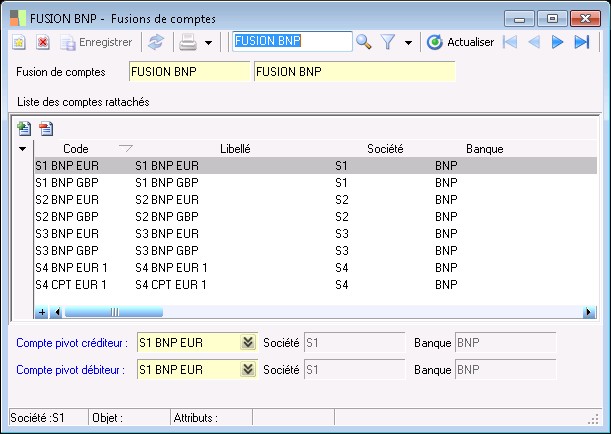Click the Société column header
This screenshot has height=434, width=611.
385,149
